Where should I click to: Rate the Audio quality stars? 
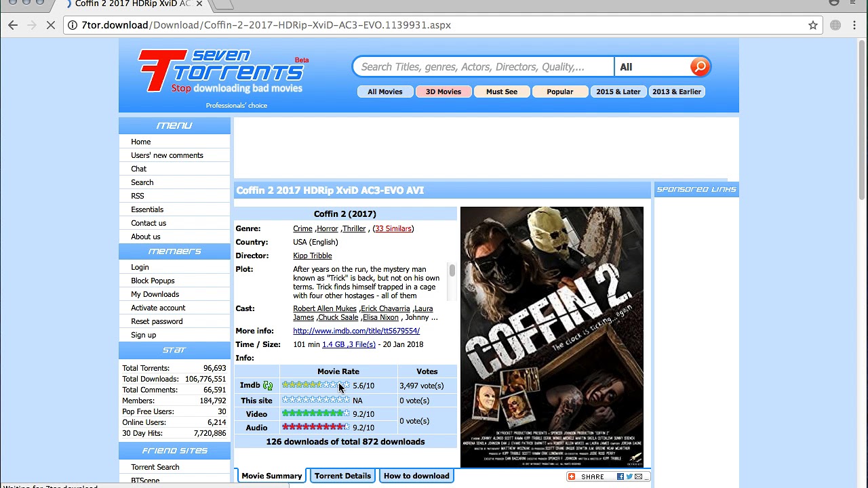point(316,427)
